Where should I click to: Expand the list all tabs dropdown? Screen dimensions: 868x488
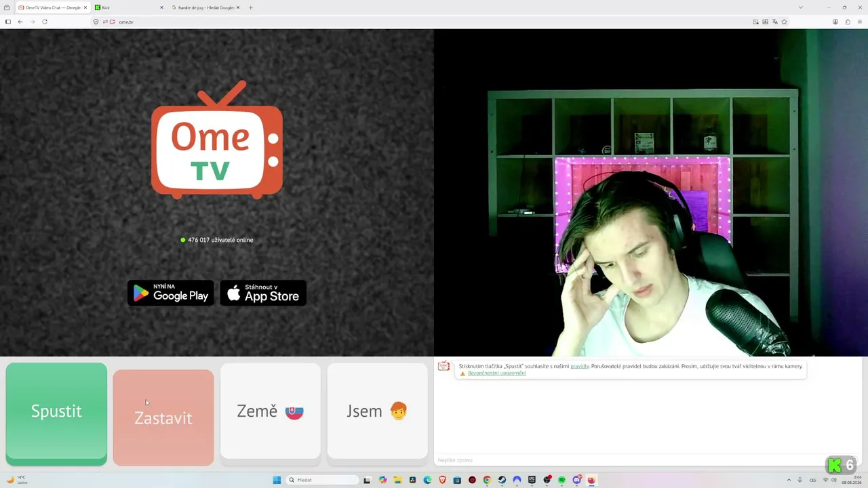(x=801, y=7)
